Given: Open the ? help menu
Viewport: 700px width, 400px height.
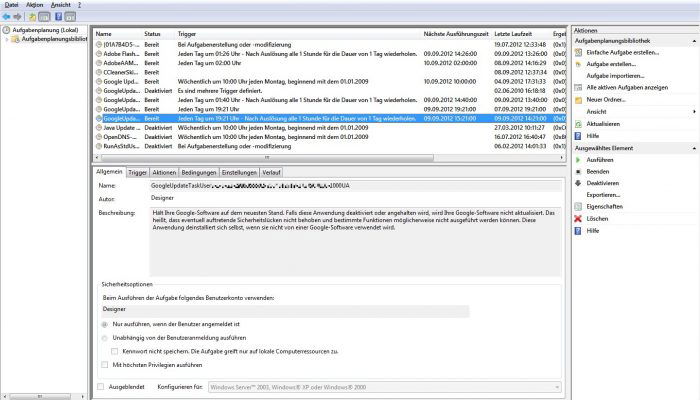Looking at the screenshot, I should coord(79,4).
